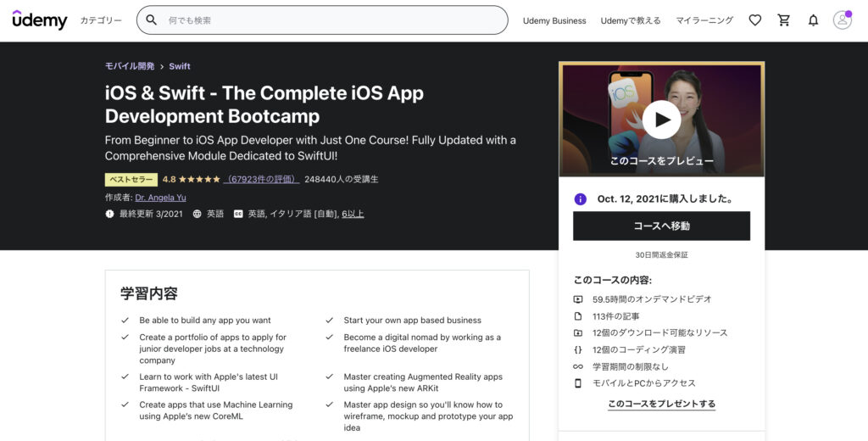Click 12個のコーディング演習 text

click(639, 349)
